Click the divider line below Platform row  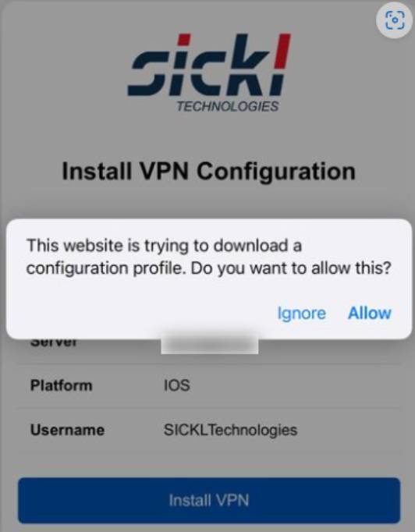(209, 407)
